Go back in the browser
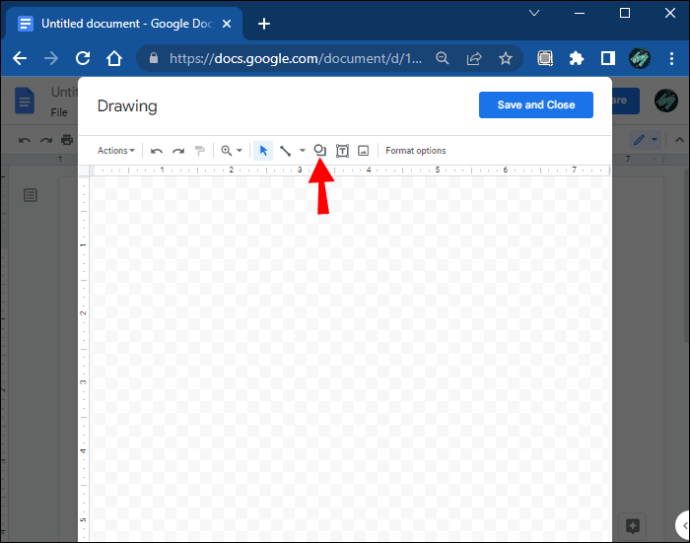 [x=20, y=58]
